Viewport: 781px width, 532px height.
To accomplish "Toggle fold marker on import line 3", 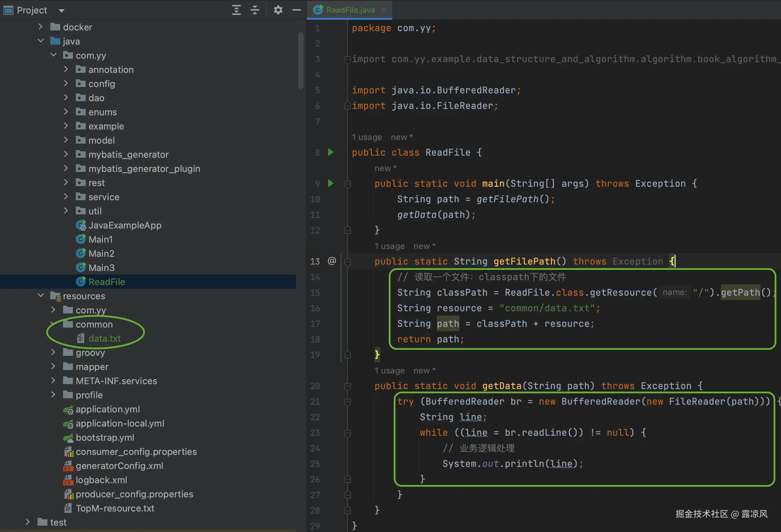I will point(348,59).
